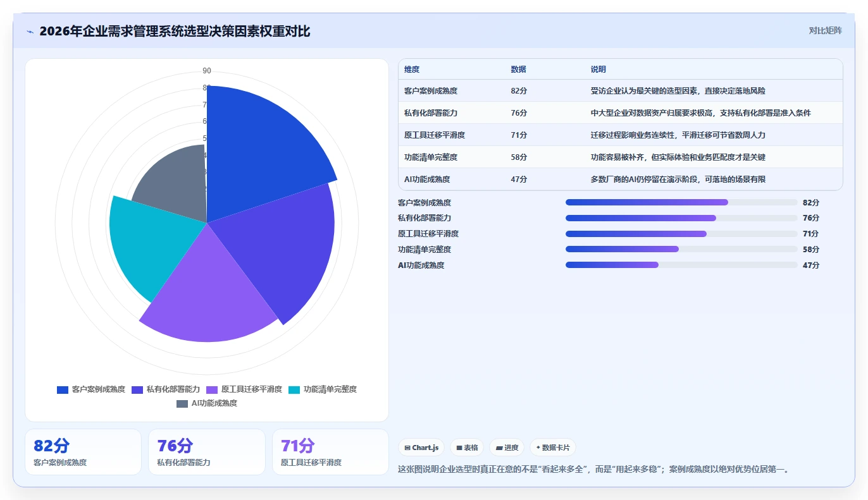The image size is (868, 500).
Task: Click the 客户案例成熟度 table row cell
Action: tap(431, 91)
